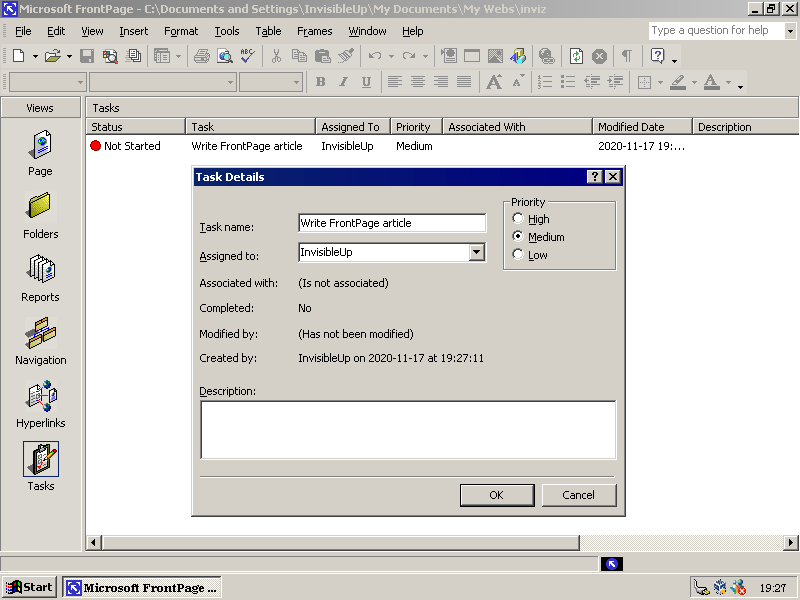
Task: Expand the New Page dropdown arrow
Action: [35, 56]
